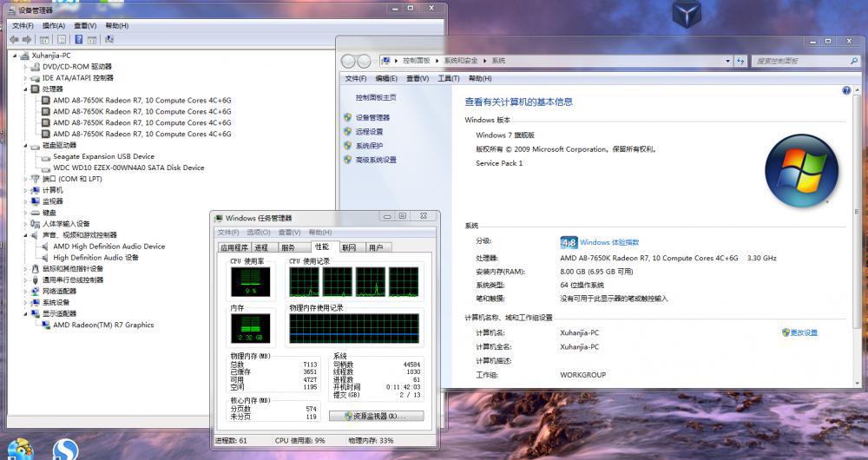Select the 处理器 category chip icon
The width and height of the screenshot is (868, 460).
(36, 89)
